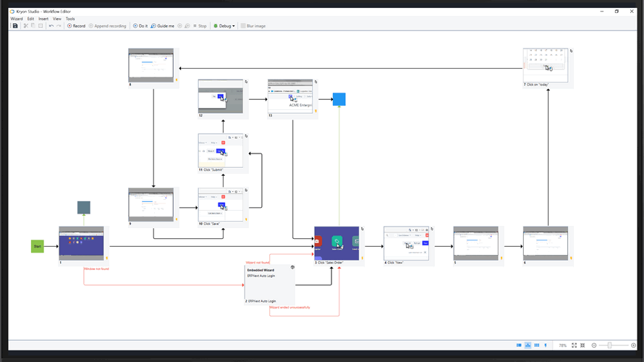
Task: Open the Insert menu
Action: pyautogui.click(x=43, y=19)
